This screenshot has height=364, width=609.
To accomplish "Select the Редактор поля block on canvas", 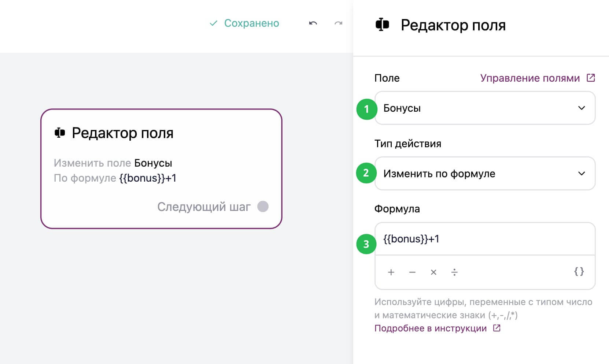I will point(161,169).
